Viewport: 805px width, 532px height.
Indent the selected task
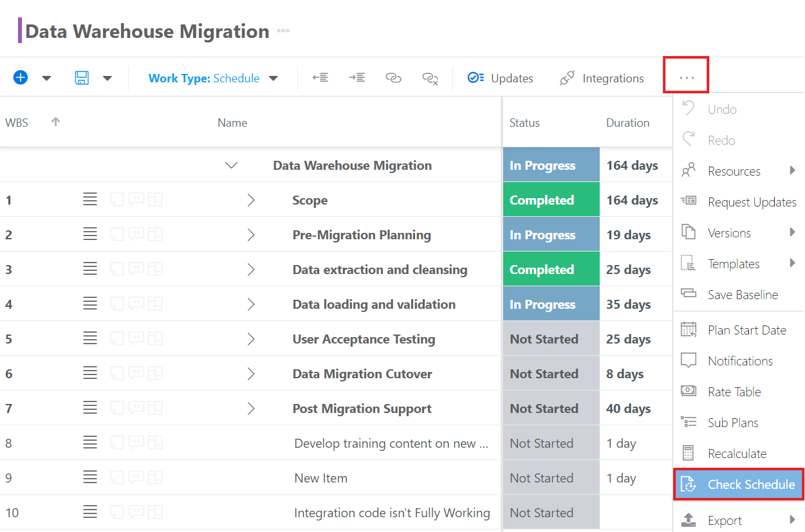coord(356,77)
